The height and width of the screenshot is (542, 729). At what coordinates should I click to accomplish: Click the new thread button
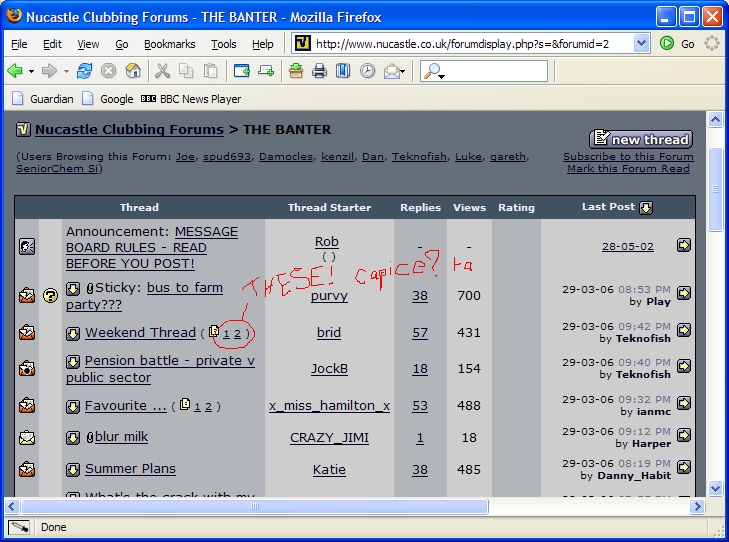tap(640, 139)
